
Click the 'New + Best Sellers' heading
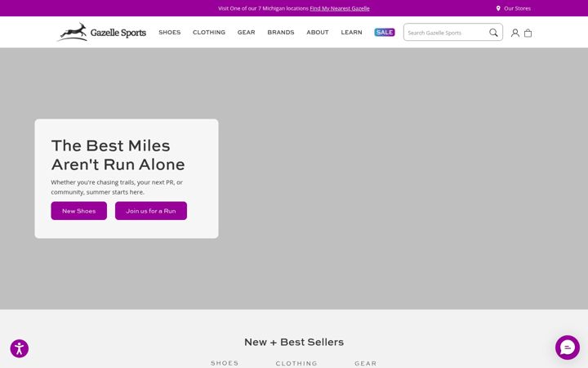294,342
